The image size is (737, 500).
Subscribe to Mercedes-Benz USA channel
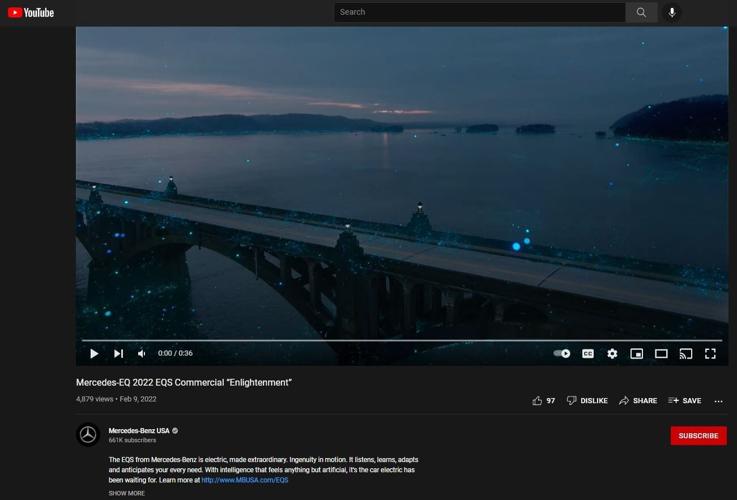coord(698,436)
